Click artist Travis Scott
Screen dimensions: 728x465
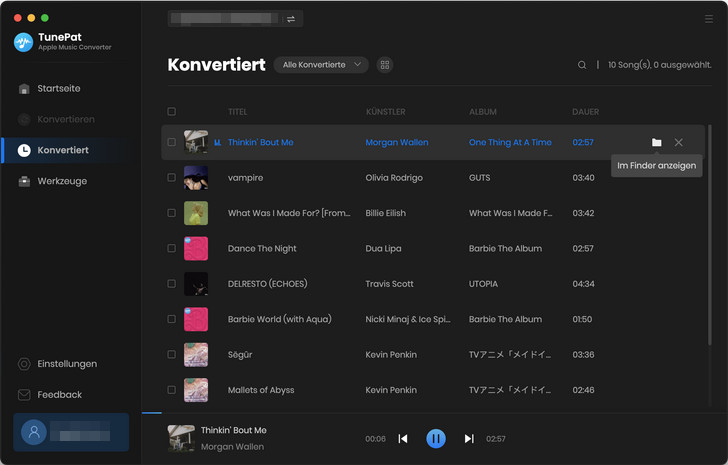tap(389, 284)
